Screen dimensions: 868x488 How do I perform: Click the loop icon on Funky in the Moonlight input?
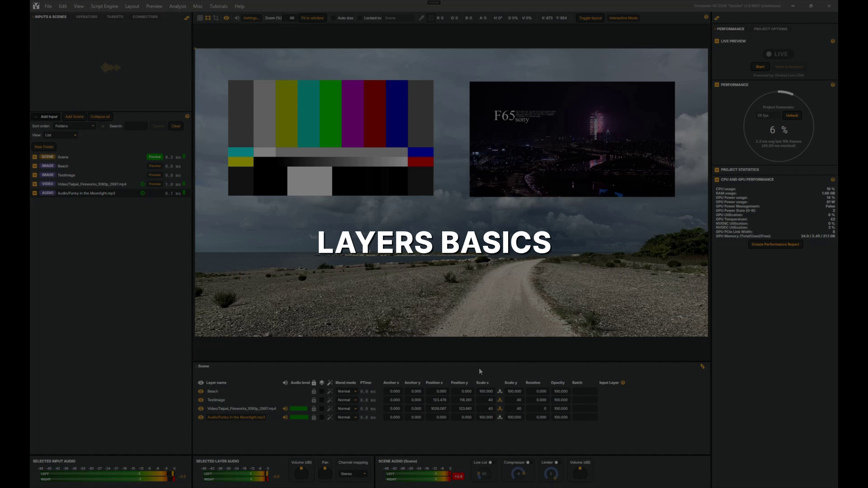143,193
